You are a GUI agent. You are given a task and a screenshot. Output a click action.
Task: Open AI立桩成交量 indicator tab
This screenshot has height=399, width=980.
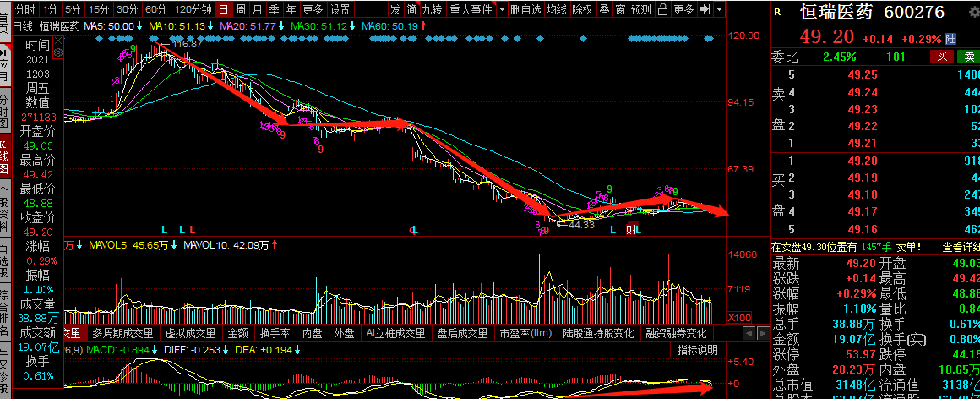[395, 333]
